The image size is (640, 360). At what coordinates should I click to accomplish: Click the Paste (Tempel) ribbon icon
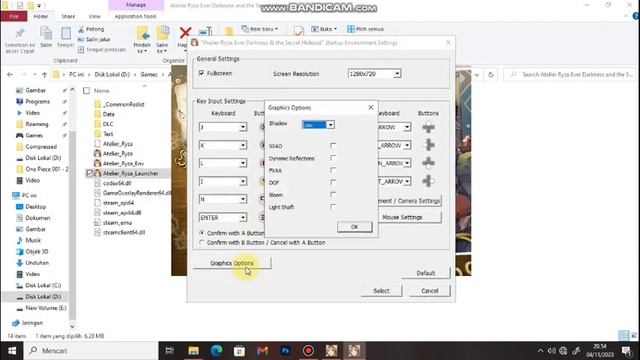[x=65, y=33]
